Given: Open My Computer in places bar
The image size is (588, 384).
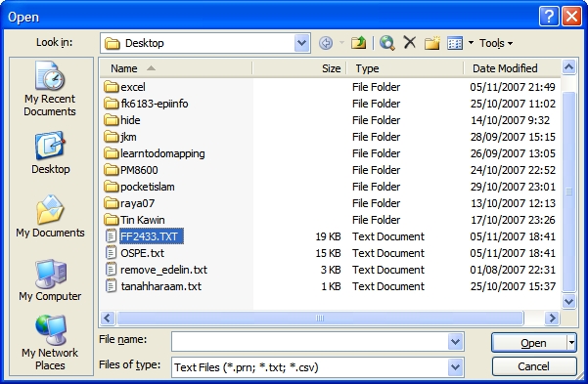Looking at the screenshot, I should (x=50, y=280).
